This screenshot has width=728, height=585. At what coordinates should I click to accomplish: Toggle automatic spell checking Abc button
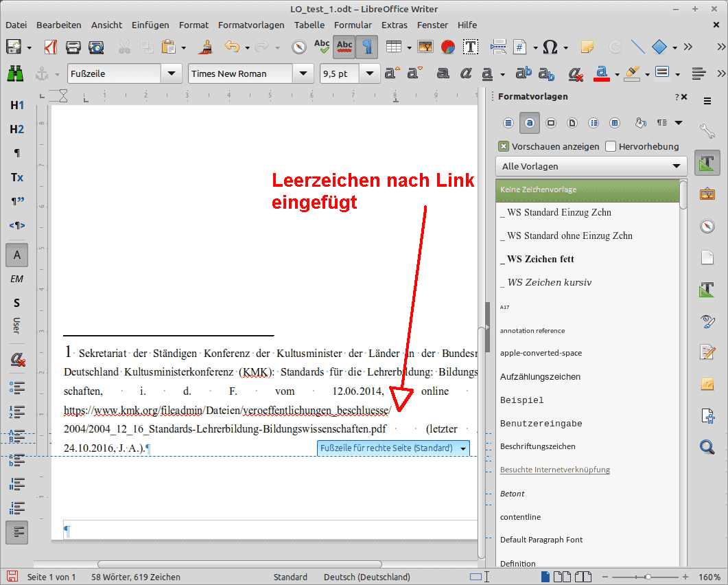pyautogui.click(x=344, y=47)
